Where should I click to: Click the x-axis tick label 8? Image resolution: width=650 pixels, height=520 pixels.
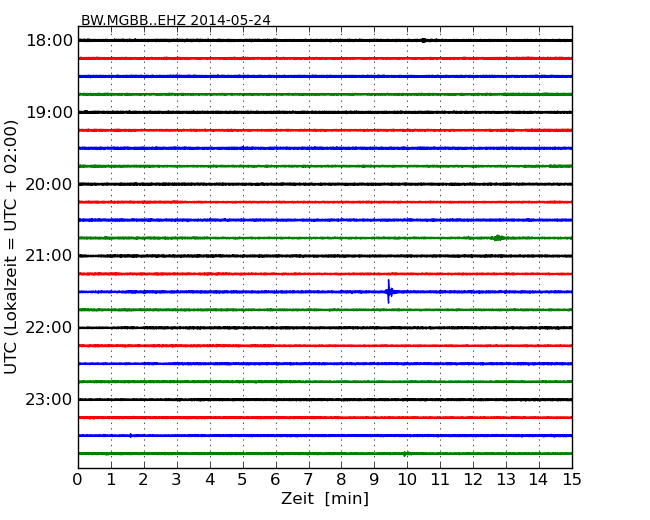point(341,480)
